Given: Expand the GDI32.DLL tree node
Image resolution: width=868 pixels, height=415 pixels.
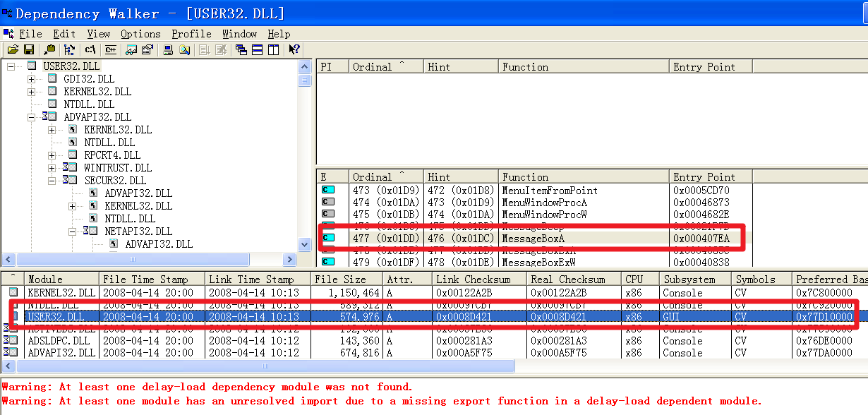Looking at the screenshot, I should click(31, 78).
